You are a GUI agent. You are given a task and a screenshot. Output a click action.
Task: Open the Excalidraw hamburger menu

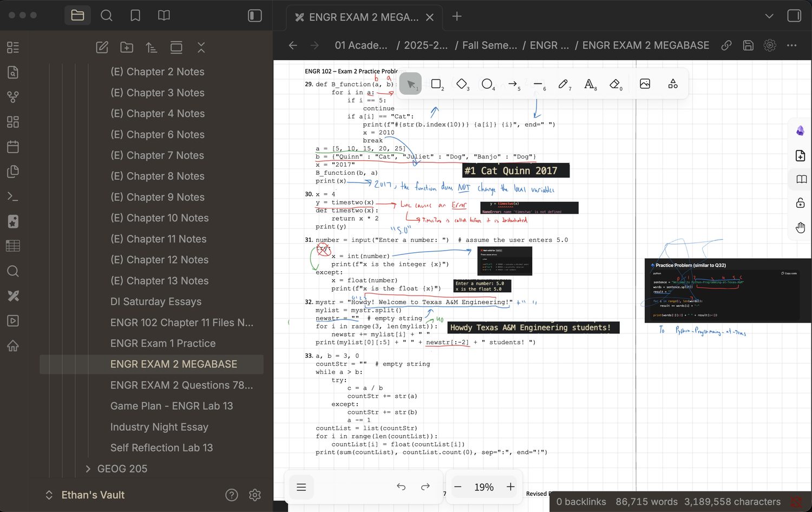coord(302,487)
